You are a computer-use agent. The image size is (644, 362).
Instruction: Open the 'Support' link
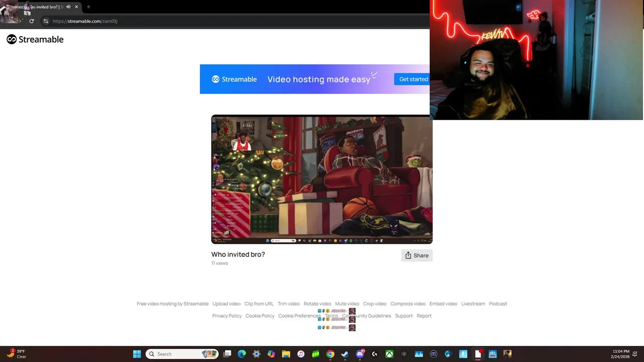(x=404, y=316)
